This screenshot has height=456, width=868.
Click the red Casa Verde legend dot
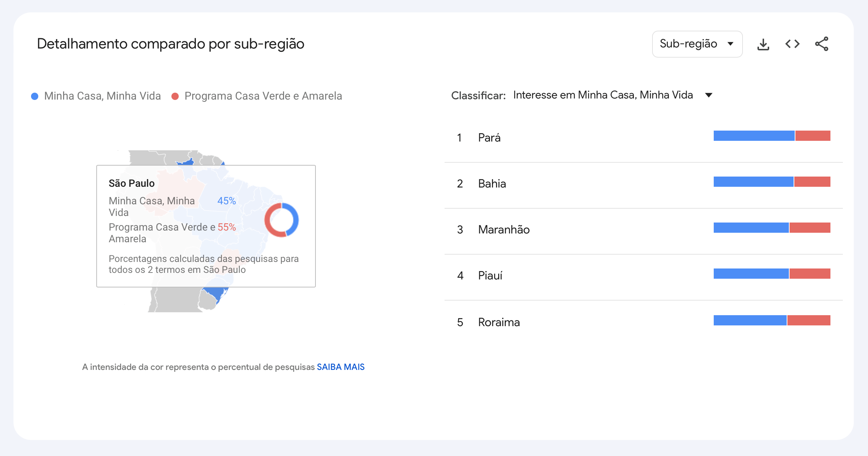[x=175, y=96]
